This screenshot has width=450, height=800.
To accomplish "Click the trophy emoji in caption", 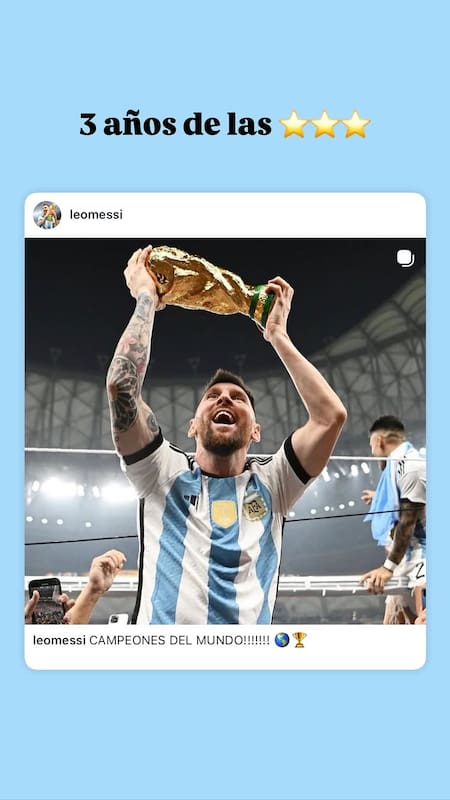I will 299,640.
